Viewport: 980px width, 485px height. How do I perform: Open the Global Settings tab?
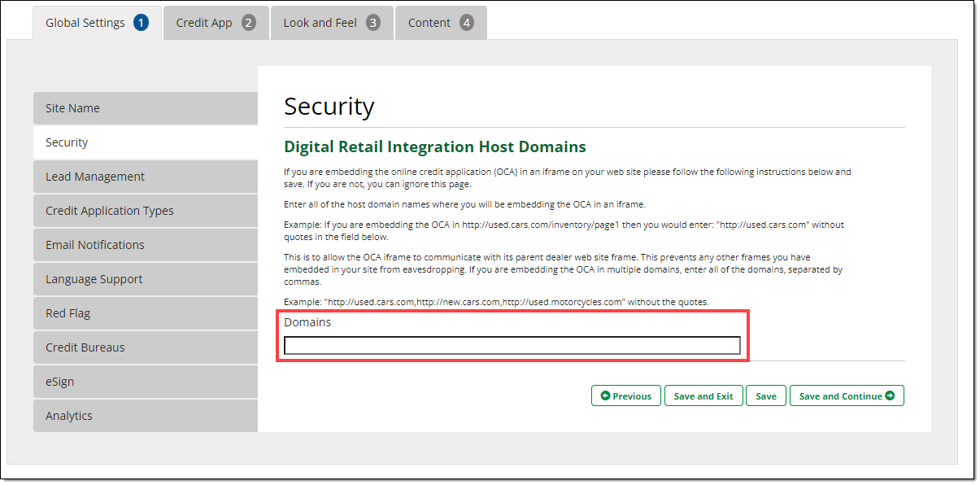[x=85, y=23]
